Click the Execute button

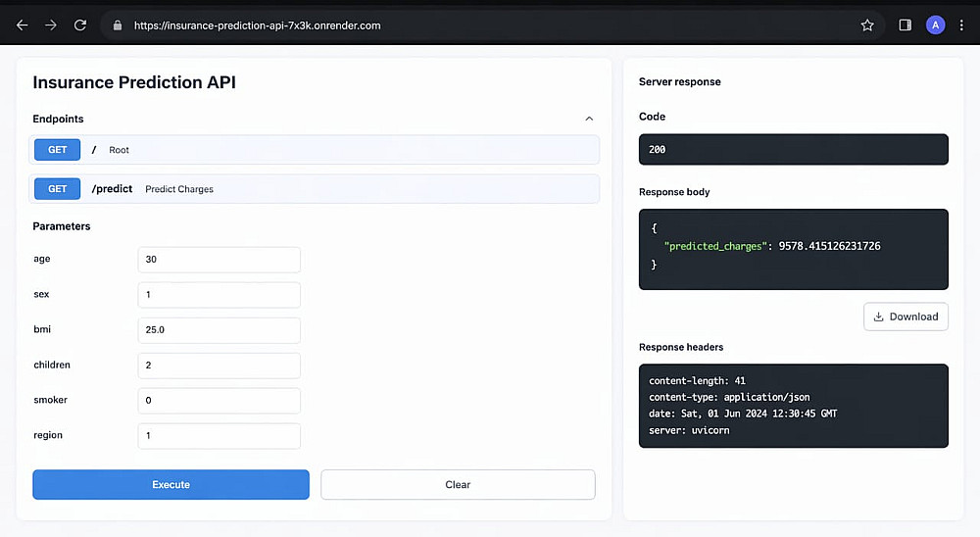click(x=171, y=485)
